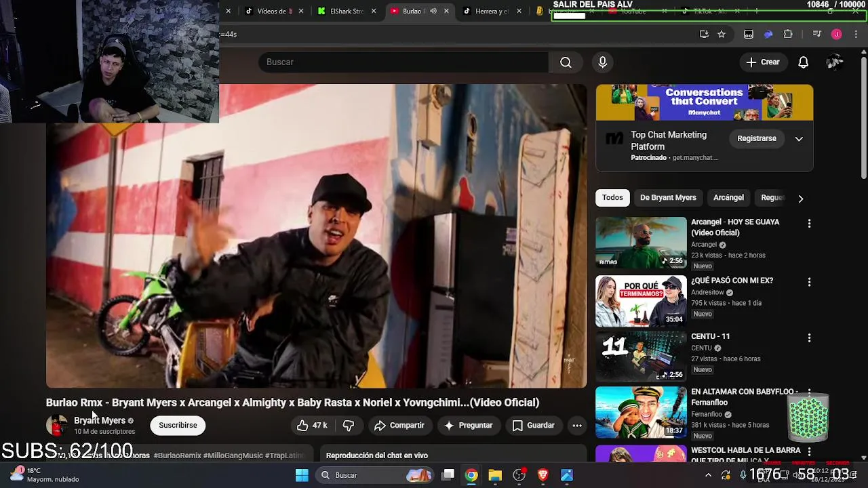Open File Explorer from taskbar
This screenshot has height=488, width=868.
pyautogui.click(x=495, y=476)
